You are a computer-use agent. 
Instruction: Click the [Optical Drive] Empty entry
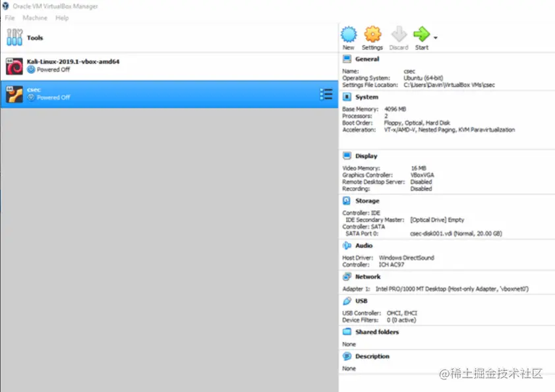click(437, 220)
